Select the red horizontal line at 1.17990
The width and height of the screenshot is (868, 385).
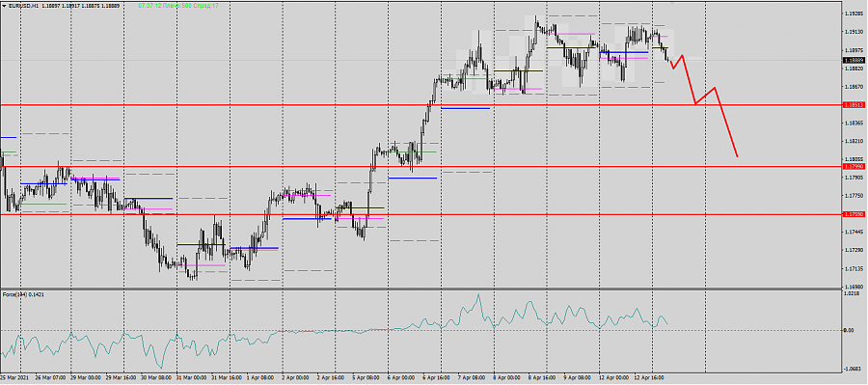(420, 166)
